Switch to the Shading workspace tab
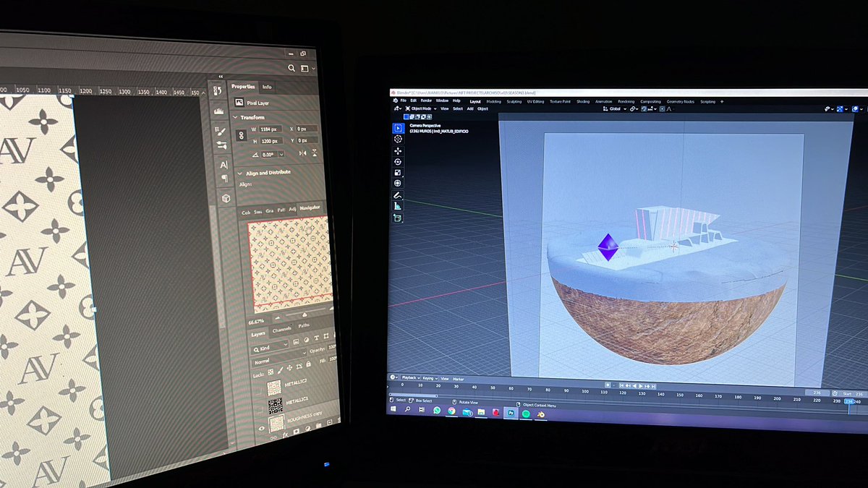868x488 pixels. pos(583,102)
